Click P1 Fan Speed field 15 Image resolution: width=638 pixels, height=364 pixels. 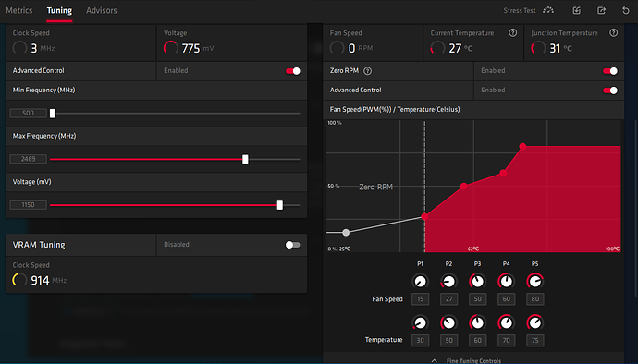pos(421,299)
